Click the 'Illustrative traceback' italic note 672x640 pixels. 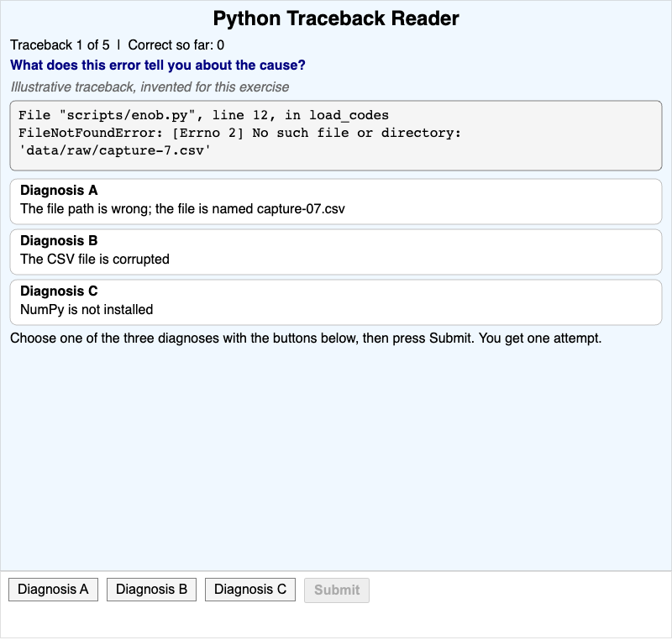click(x=150, y=87)
